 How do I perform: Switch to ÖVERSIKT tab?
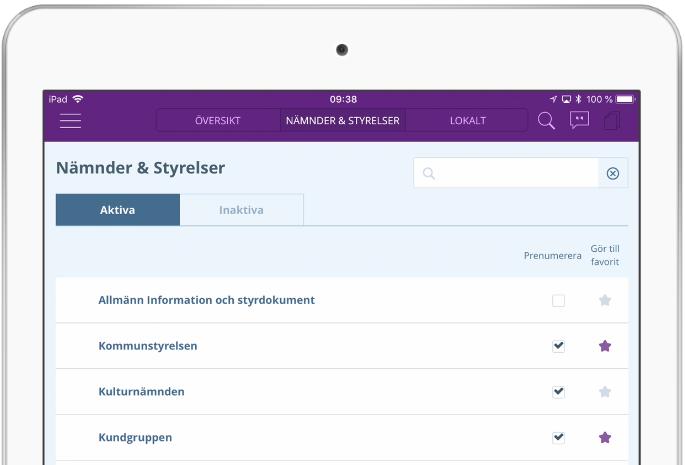218,121
